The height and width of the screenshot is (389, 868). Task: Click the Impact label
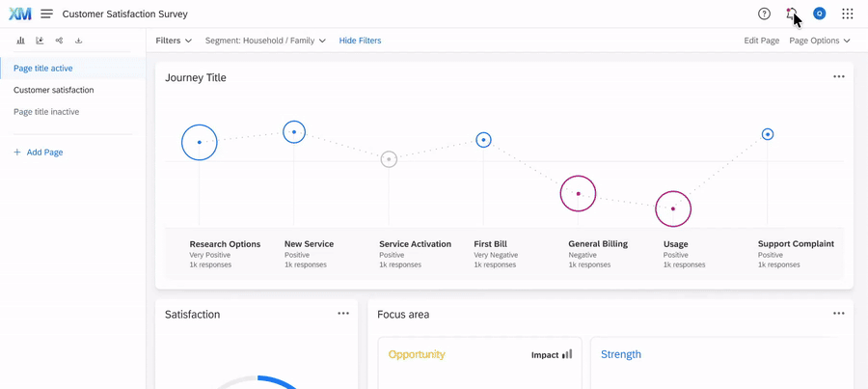click(545, 354)
